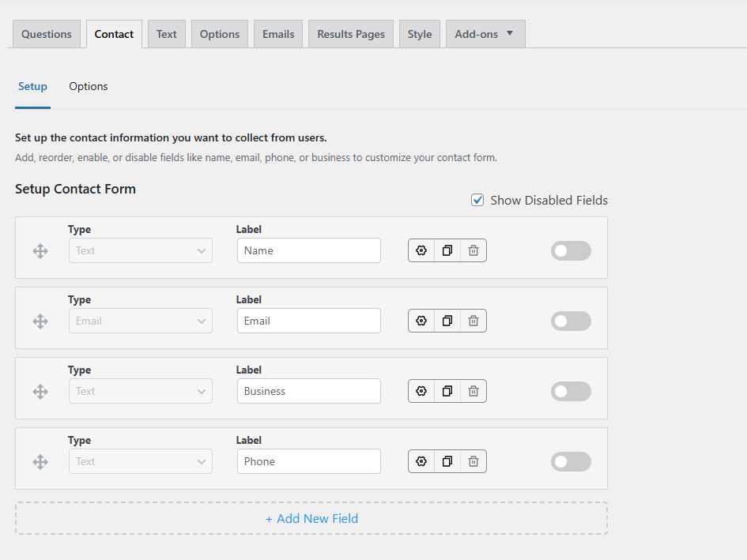Viewport: 747px width, 560px height.
Task: Open the Type dropdown for the Business field
Action: tap(140, 391)
